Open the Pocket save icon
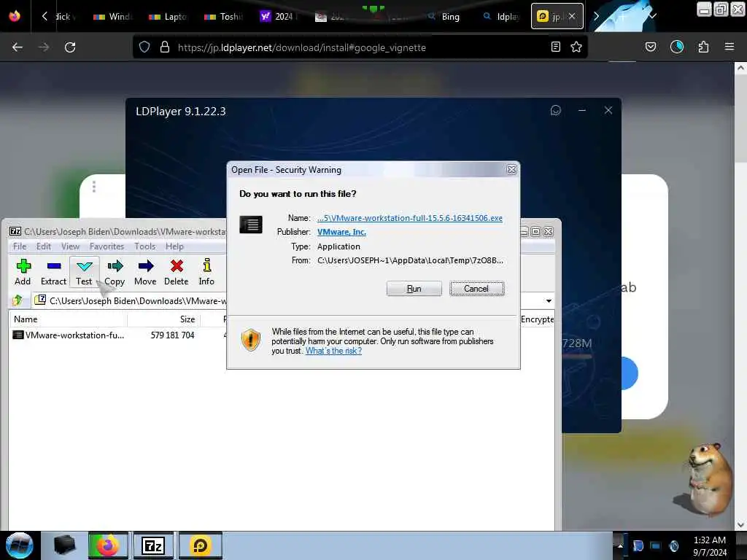This screenshot has width=747, height=560. click(x=651, y=47)
